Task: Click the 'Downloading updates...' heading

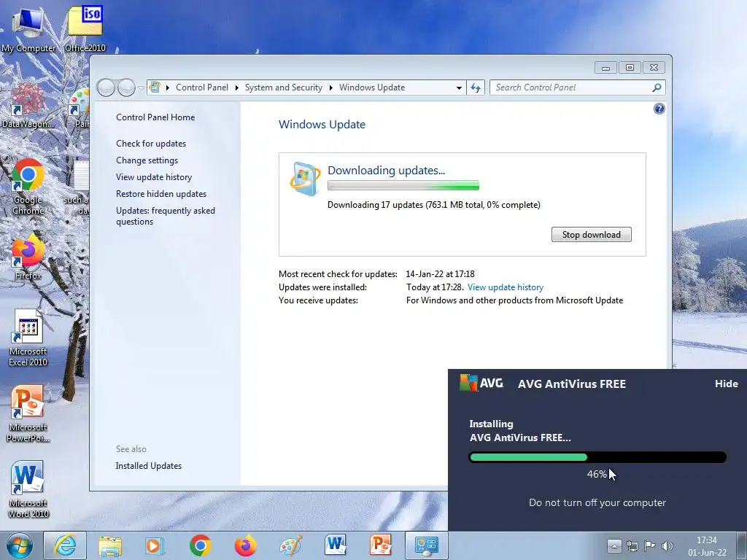Action: (x=386, y=170)
